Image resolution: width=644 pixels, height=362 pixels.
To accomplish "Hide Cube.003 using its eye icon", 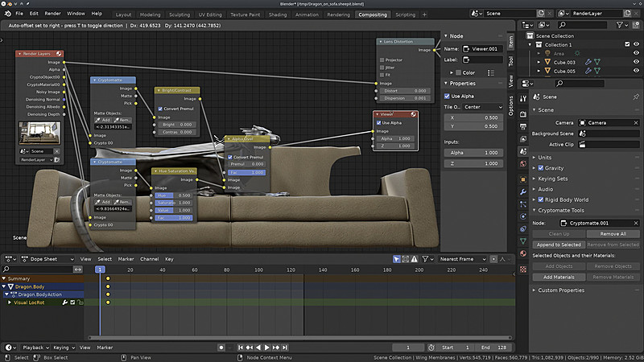I will tap(636, 62).
